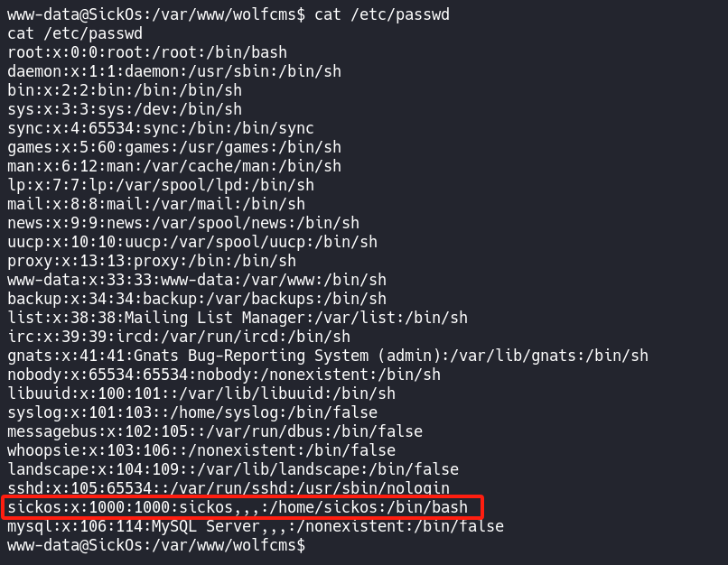Screen dimensions: 728x565
Task: Click the backup account line
Action: click(x=197, y=299)
